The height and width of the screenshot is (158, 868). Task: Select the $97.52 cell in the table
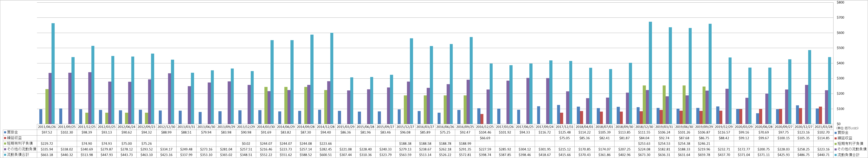pos(47,132)
